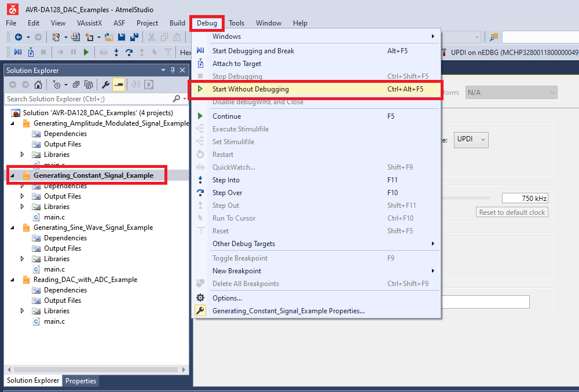Click the Step Over toolbar icon

pos(129,52)
